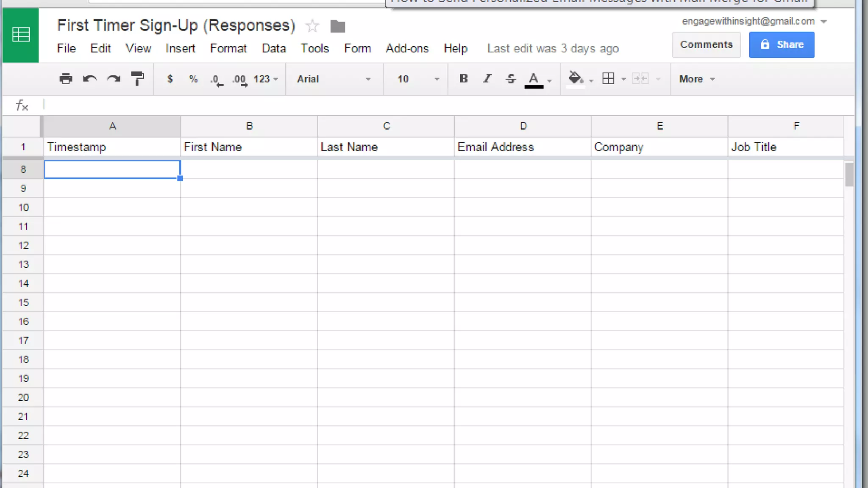Toggle italic formatting

[487, 79]
